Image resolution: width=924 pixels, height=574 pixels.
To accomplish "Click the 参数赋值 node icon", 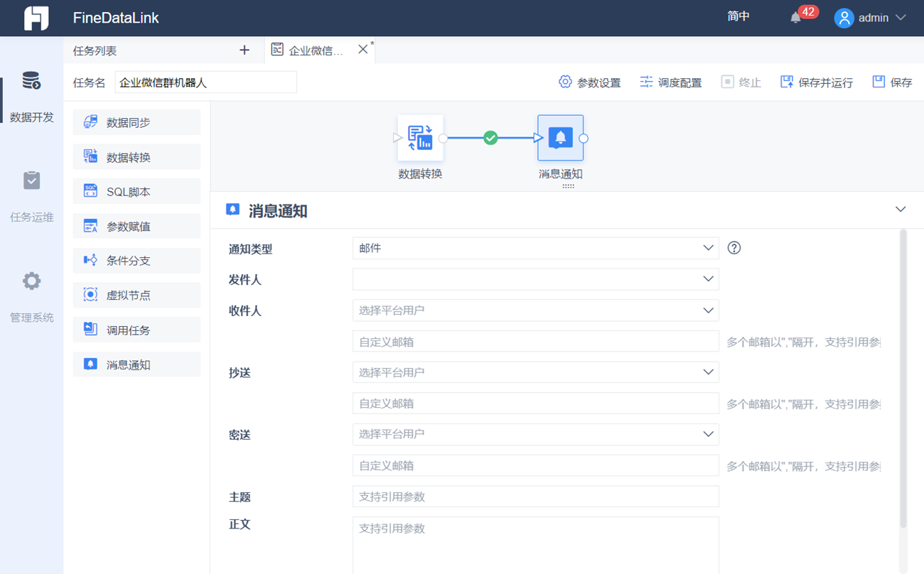I will (x=90, y=226).
